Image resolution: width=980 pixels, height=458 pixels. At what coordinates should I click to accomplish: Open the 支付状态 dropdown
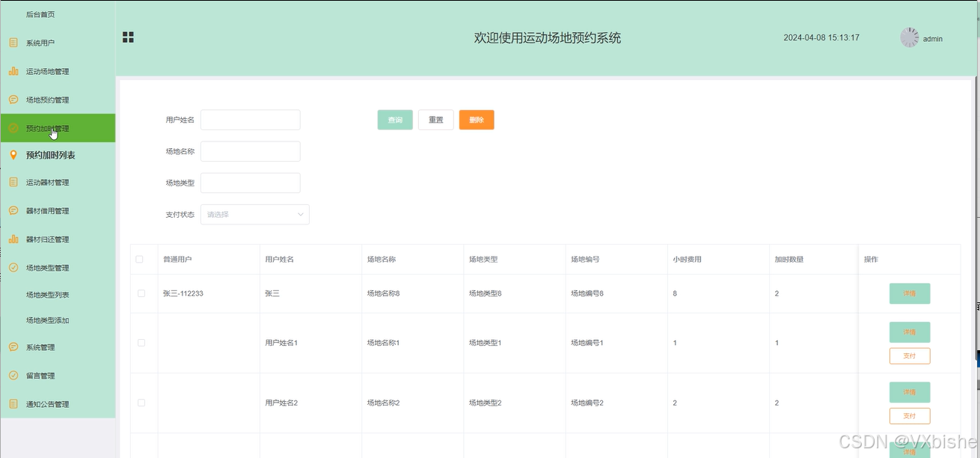(255, 214)
